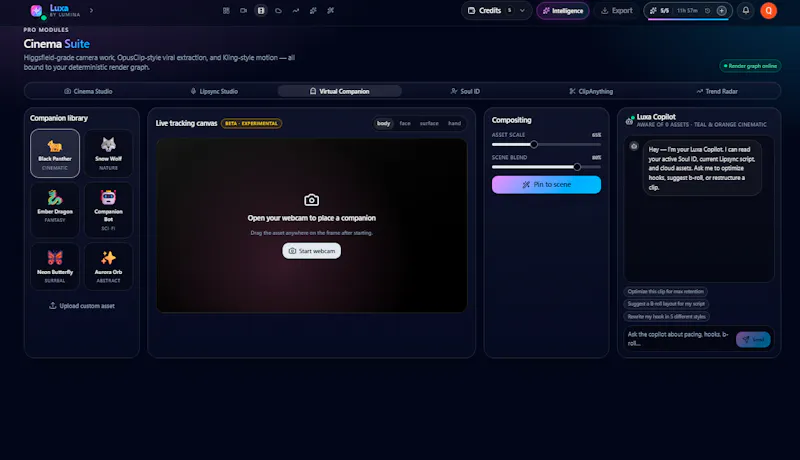
Task: Click the bot avatar beside Copilot message
Action: [x=634, y=146]
